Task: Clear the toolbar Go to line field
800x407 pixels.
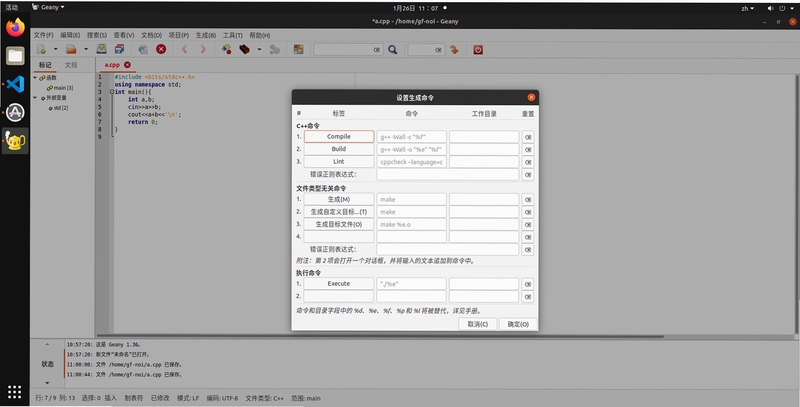Action: pyautogui.click(x=438, y=49)
